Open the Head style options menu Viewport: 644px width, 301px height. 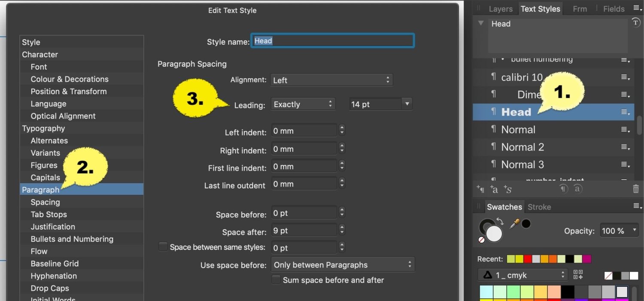pos(625,112)
